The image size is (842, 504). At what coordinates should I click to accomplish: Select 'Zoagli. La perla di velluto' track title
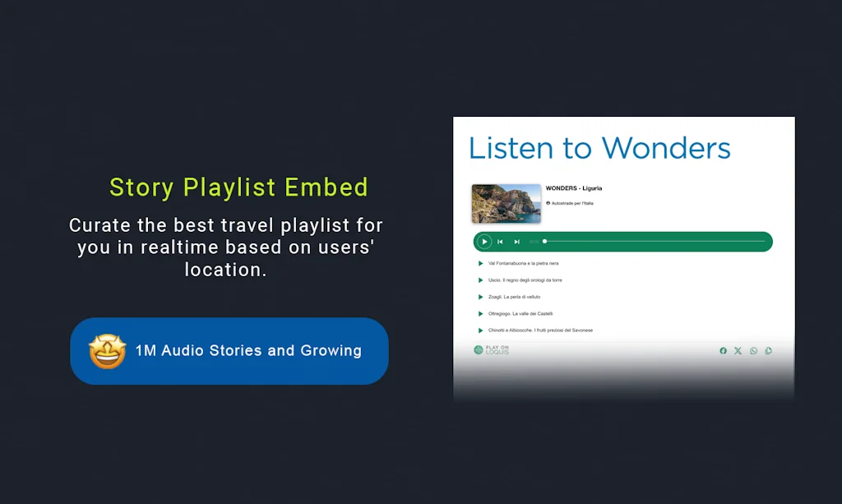(x=514, y=297)
